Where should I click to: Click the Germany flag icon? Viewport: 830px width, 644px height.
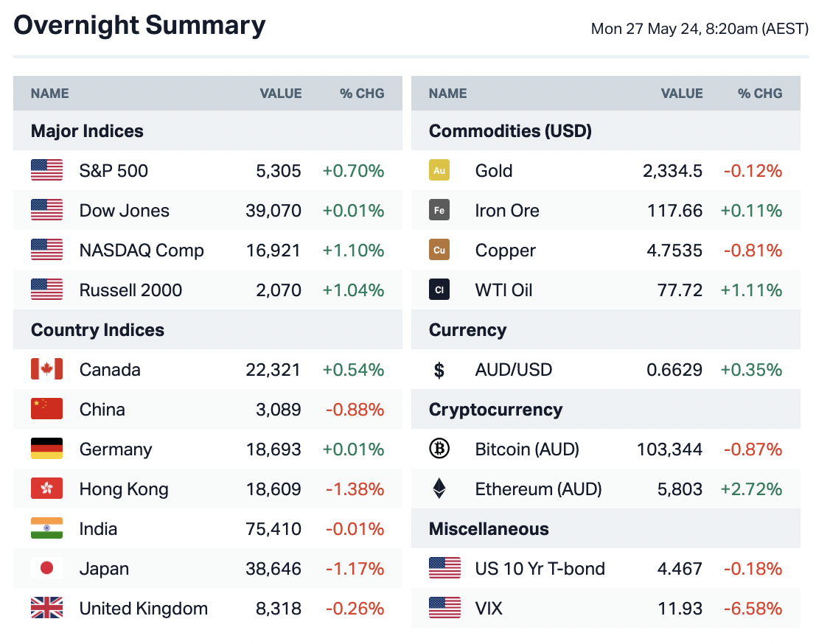point(46,449)
